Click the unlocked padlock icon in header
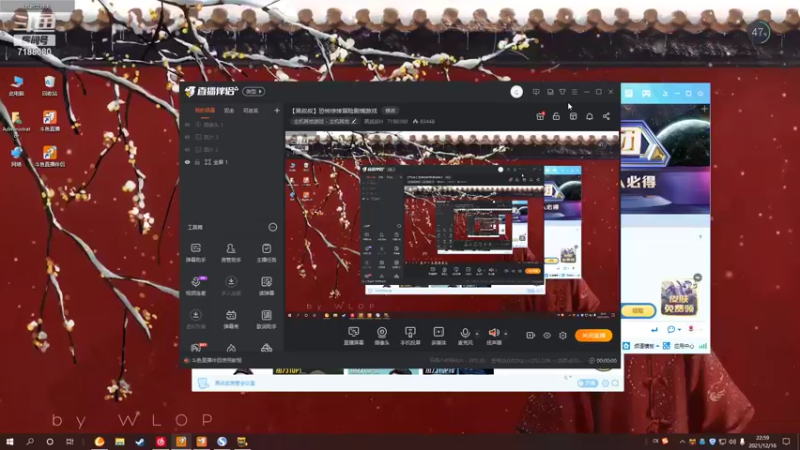The height and width of the screenshot is (450, 800). click(x=556, y=116)
